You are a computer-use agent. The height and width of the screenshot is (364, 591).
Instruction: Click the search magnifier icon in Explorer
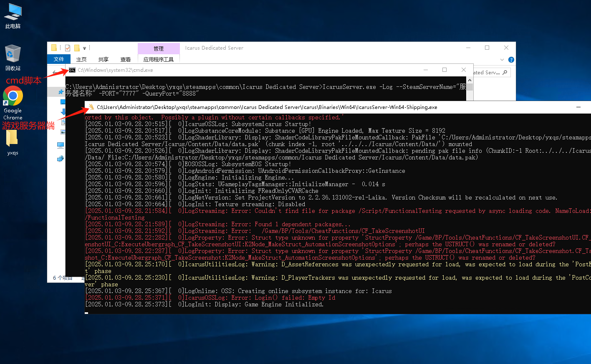[x=505, y=73]
